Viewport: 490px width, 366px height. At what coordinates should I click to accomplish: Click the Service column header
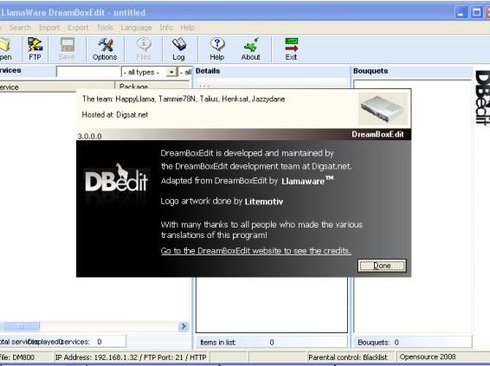point(57,87)
